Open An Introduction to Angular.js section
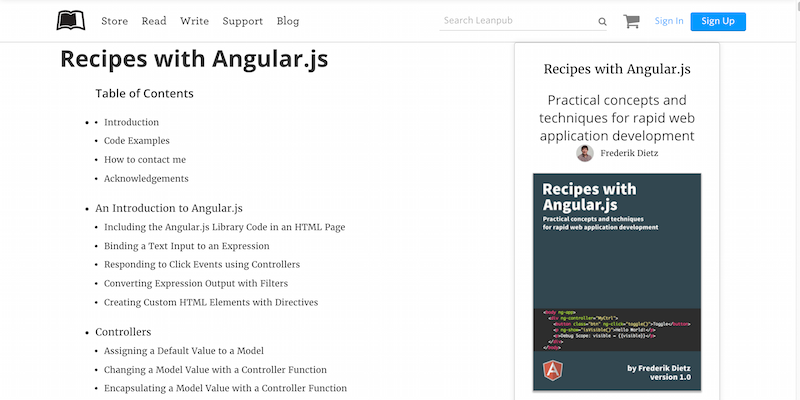800x400 pixels. tap(169, 208)
